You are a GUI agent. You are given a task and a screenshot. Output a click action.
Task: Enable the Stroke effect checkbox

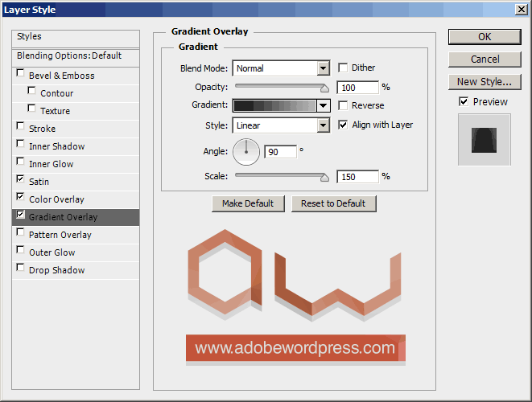pos(20,125)
